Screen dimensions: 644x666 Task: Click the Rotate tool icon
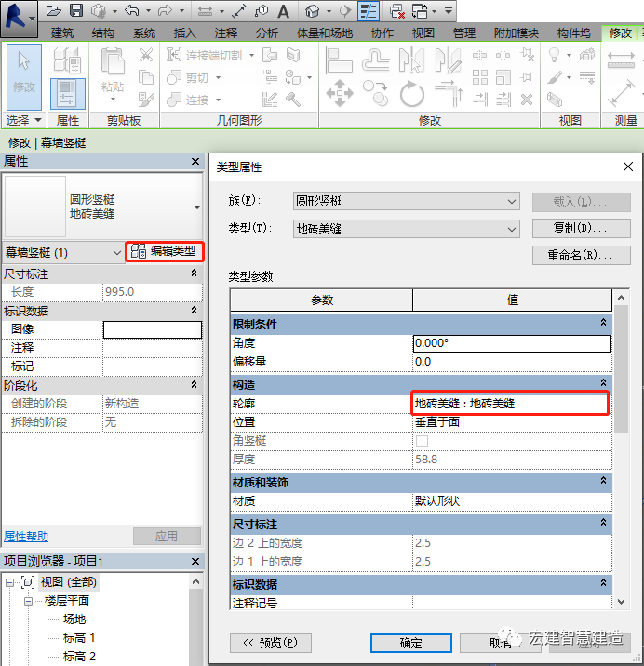[411, 94]
